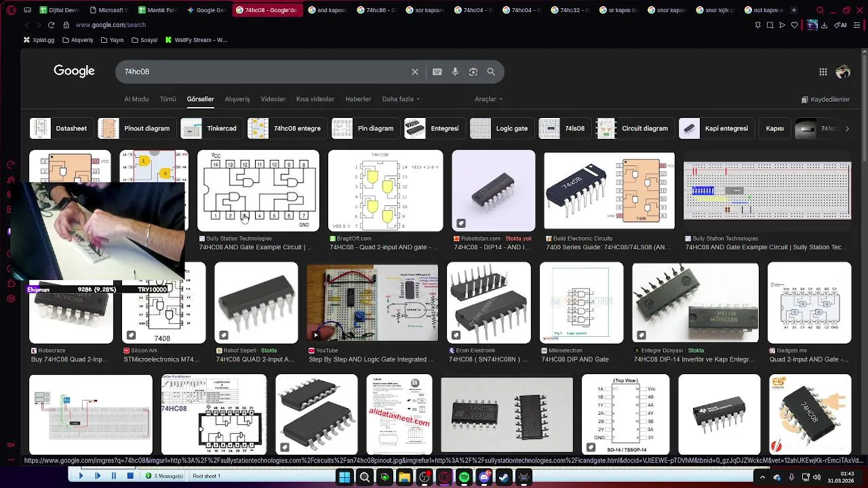Open Kaydedilenler saved items

coord(825,100)
